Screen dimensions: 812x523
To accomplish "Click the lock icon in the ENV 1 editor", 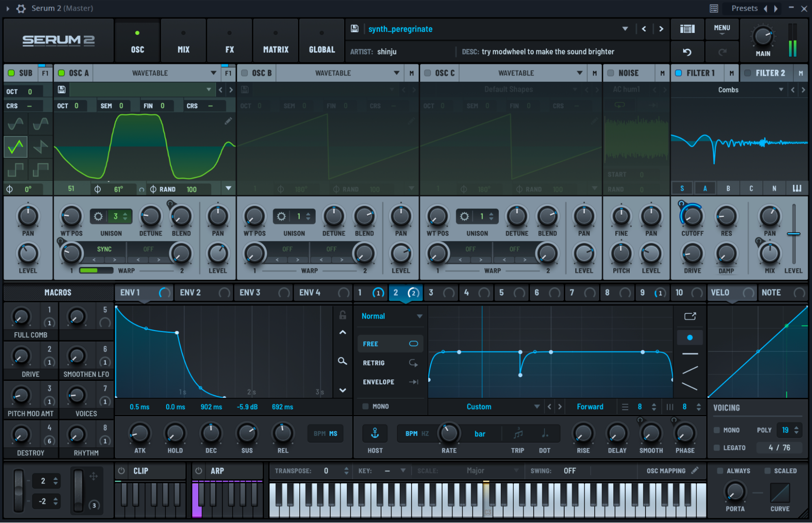I will pyautogui.click(x=342, y=315).
